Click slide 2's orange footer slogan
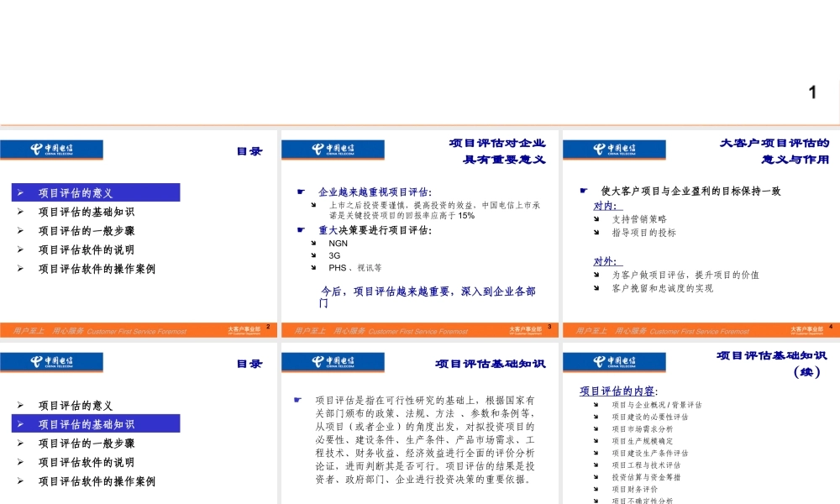 (x=100, y=332)
